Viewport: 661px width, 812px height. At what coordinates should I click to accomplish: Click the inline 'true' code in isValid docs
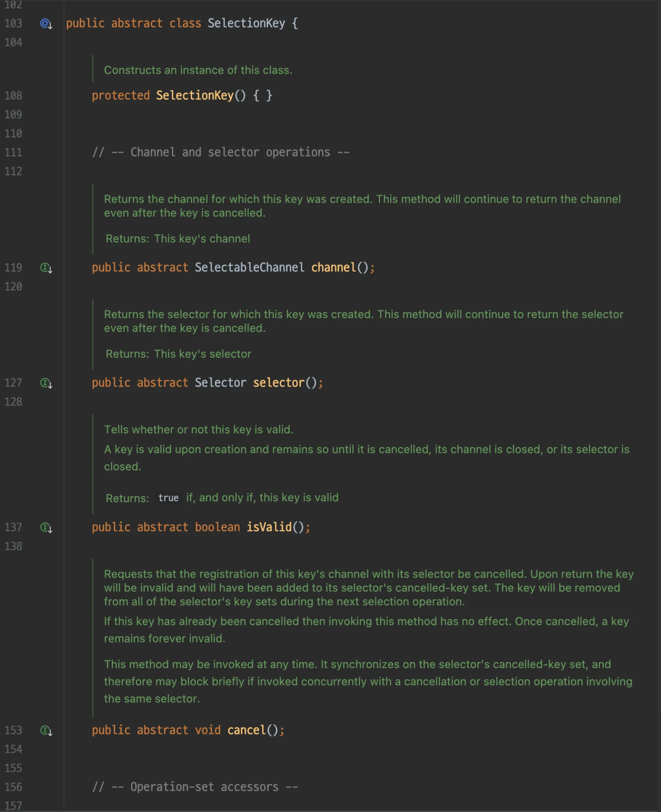tap(168, 498)
